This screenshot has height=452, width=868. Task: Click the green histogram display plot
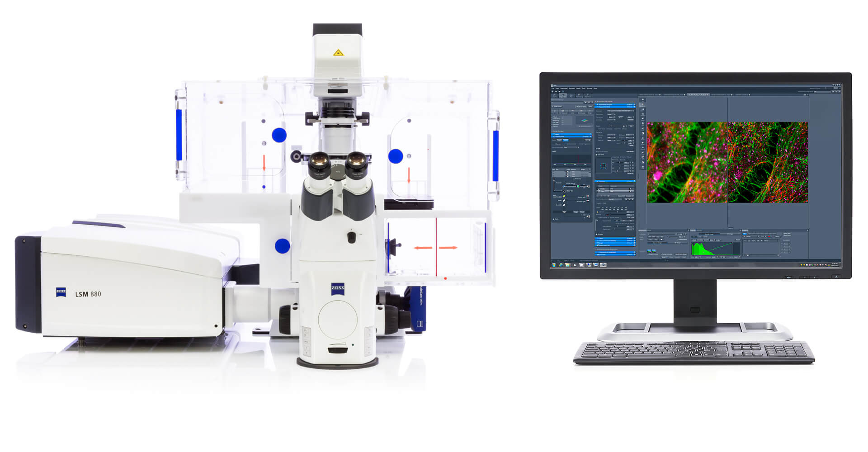pyautogui.click(x=715, y=249)
